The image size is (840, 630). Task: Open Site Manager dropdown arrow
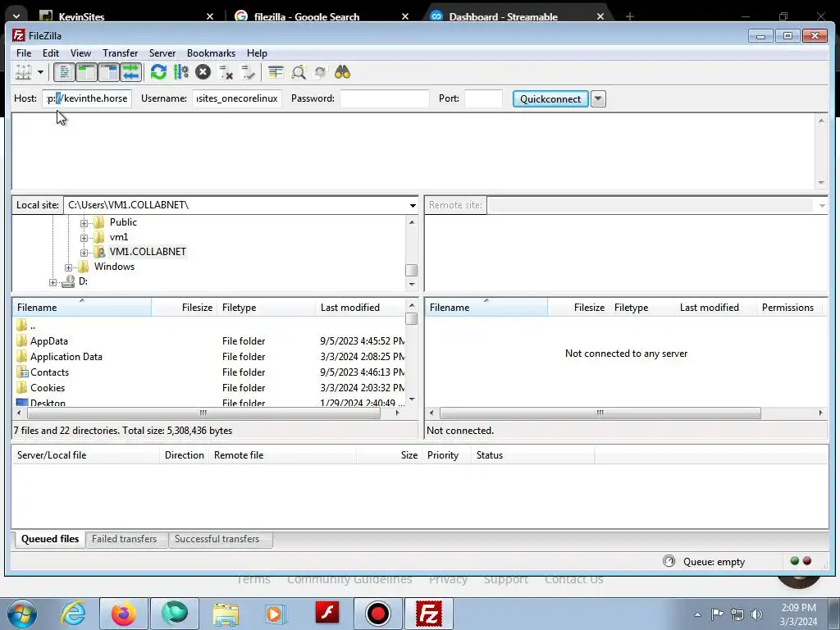(40, 72)
